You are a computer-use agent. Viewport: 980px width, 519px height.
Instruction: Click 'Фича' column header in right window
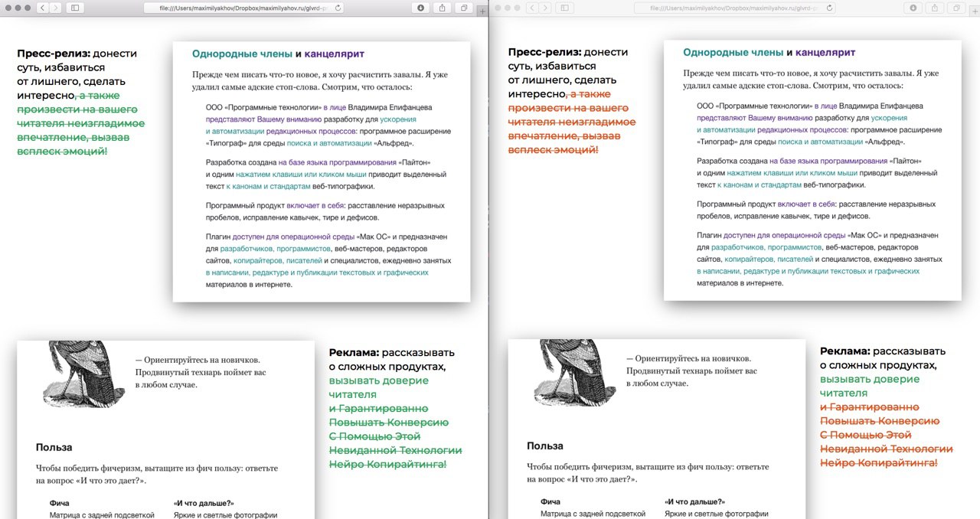tap(550, 501)
